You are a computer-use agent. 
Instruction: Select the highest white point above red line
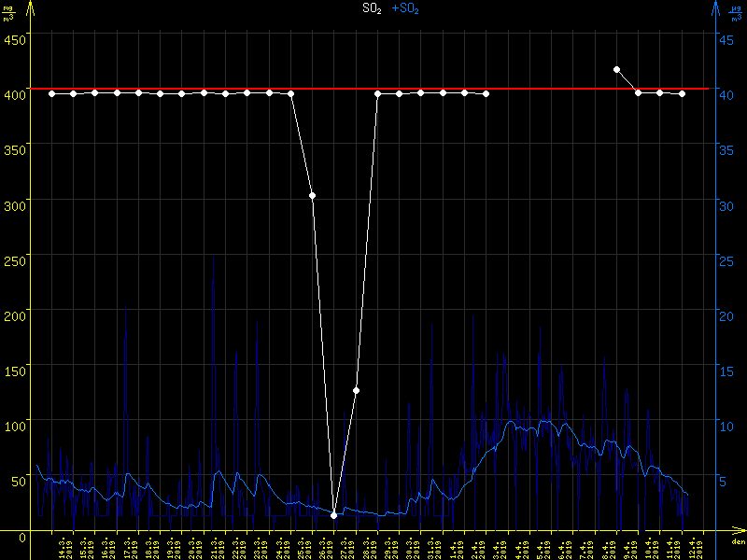616,69
